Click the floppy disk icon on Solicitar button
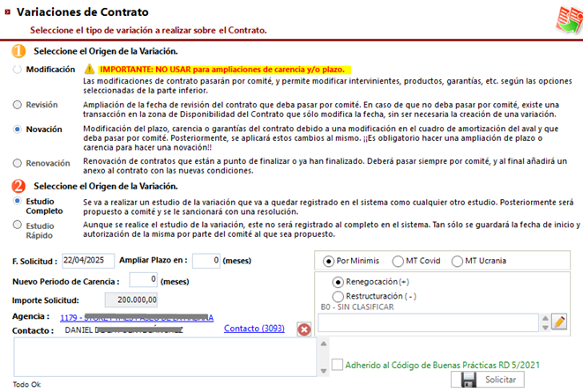The width and height of the screenshot is (583, 392). tap(468, 381)
